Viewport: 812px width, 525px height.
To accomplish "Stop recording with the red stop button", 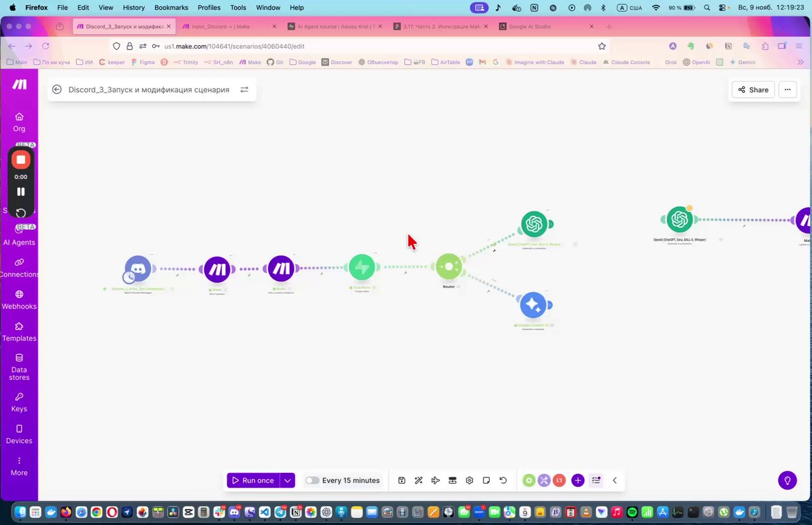I will tap(21, 160).
